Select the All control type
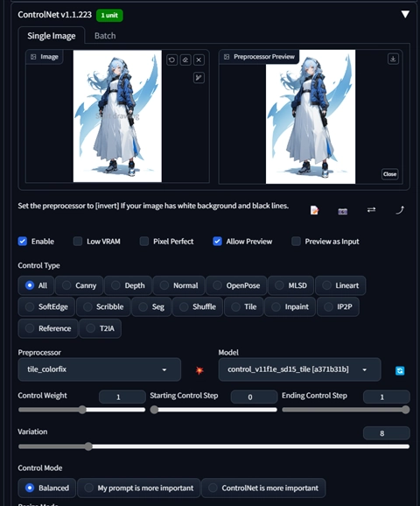 coord(36,285)
